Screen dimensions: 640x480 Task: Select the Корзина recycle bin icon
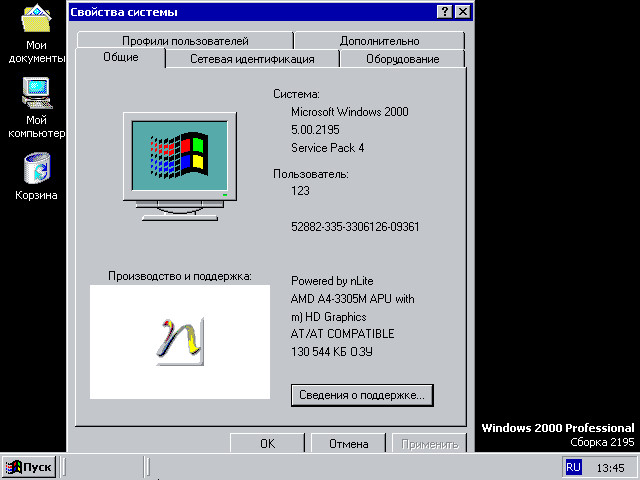[36, 176]
